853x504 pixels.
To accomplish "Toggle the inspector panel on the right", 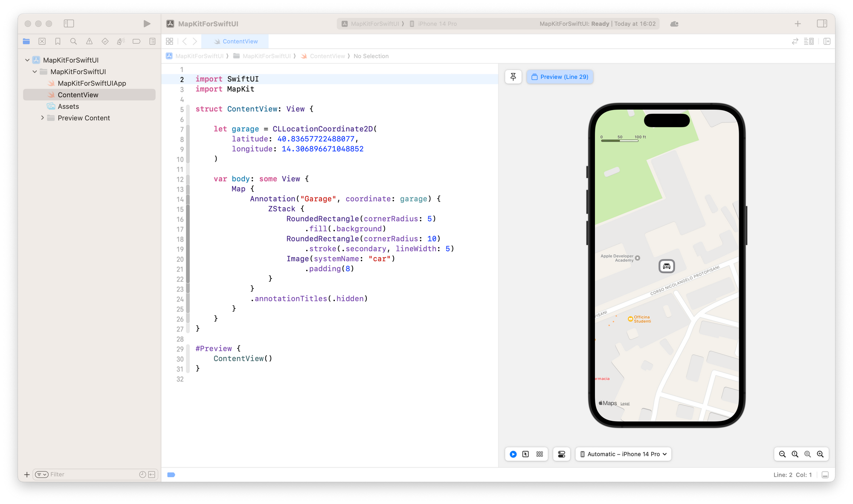I will pyautogui.click(x=822, y=24).
